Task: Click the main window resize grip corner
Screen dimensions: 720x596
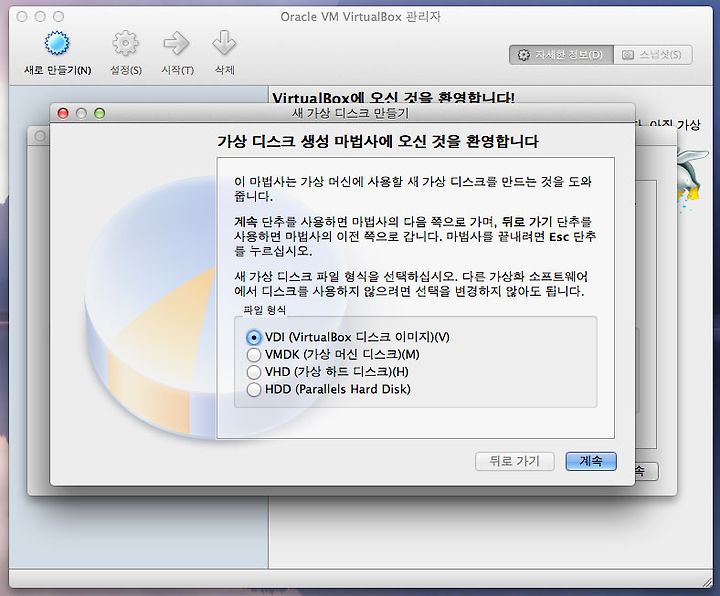Action: pos(708,582)
